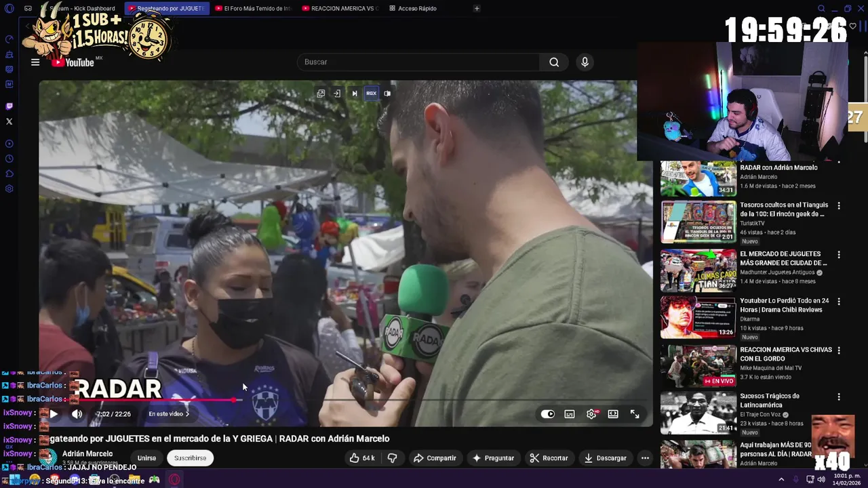Viewport: 868px width, 488px height.
Task: Click the search magnifier button
Action: point(554,62)
